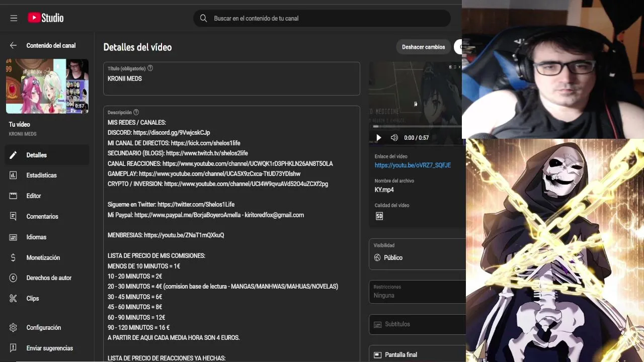The width and height of the screenshot is (644, 362).
Task: Open the Detalles section
Action: coord(47,155)
